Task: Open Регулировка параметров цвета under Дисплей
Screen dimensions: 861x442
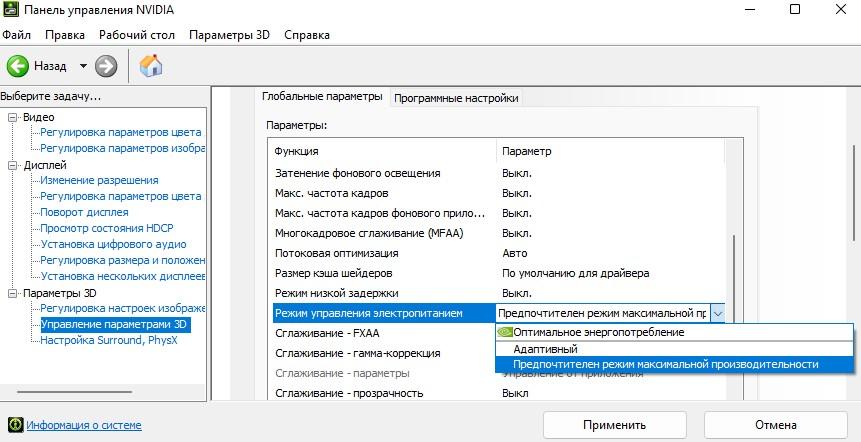Action: pos(121,196)
